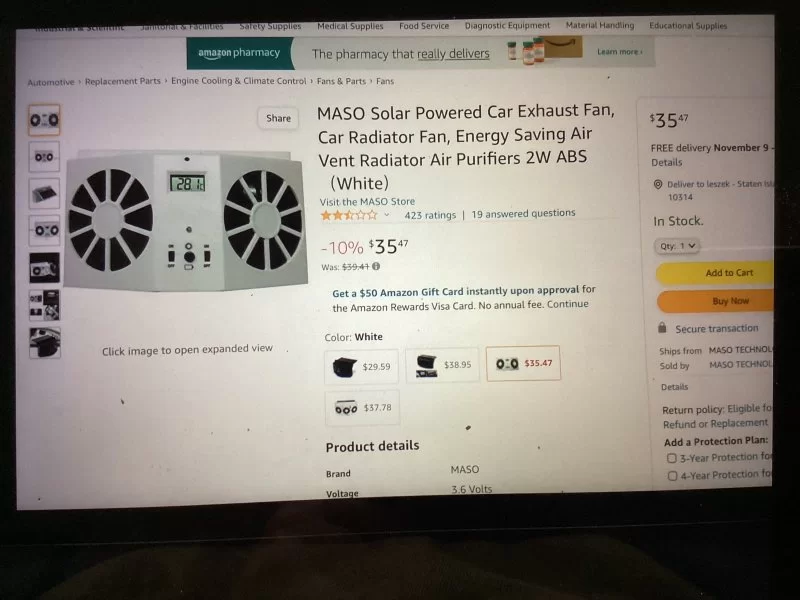The width and height of the screenshot is (800, 600).
Task: Click the deliver-to location pin icon
Action: (658, 185)
